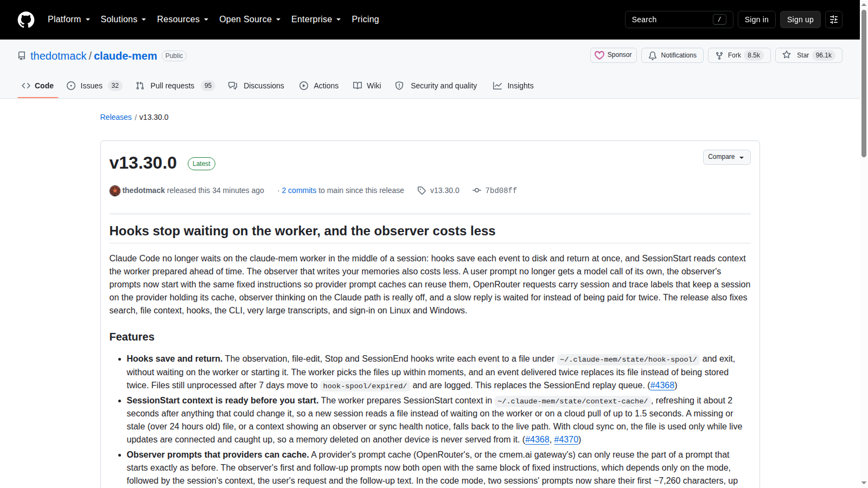Click the Sign up button
This screenshot has height=488, width=868.
[x=800, y=20]
